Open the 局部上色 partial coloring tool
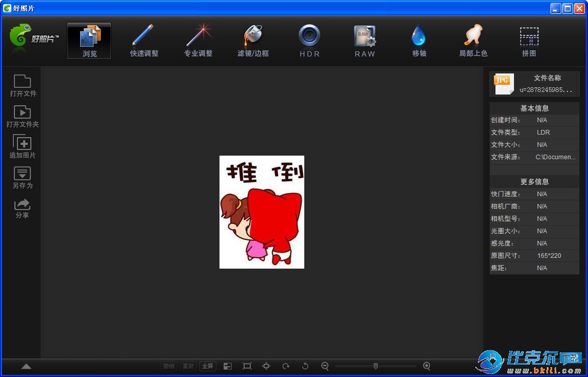588x377 pixels. point(473,41)
